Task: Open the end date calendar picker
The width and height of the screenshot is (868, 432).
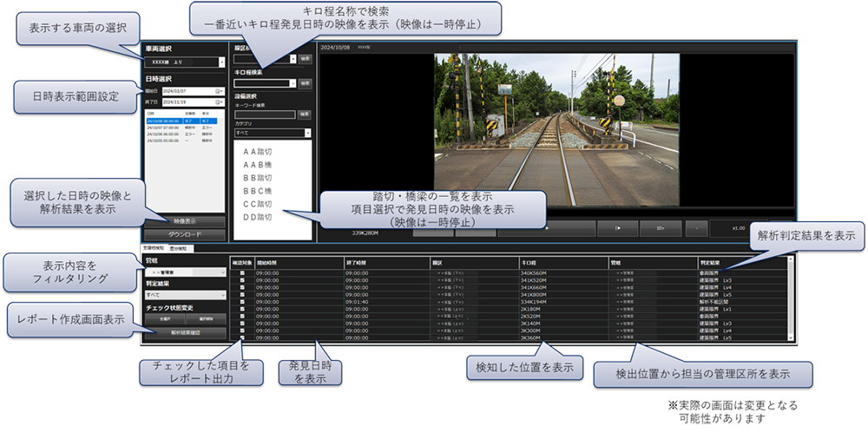Action: pos(218,101)
